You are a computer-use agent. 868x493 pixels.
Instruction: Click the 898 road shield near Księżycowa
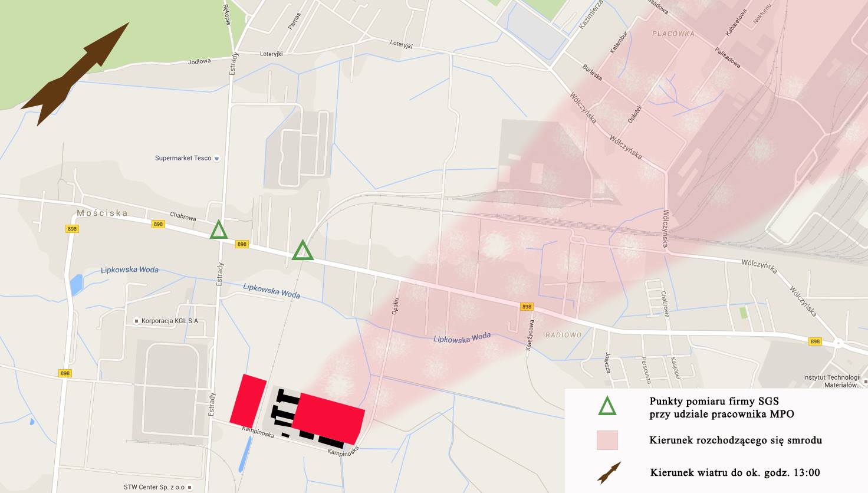point(527,307)
